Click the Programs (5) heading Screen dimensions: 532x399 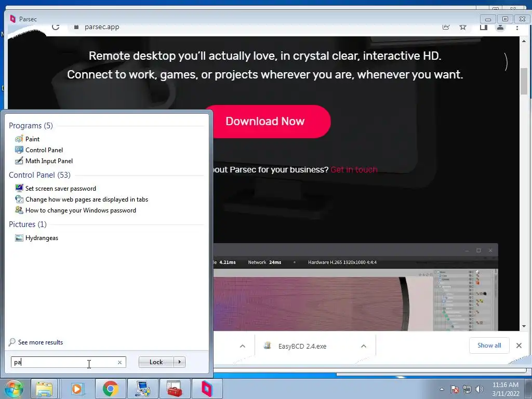(31, 126)
